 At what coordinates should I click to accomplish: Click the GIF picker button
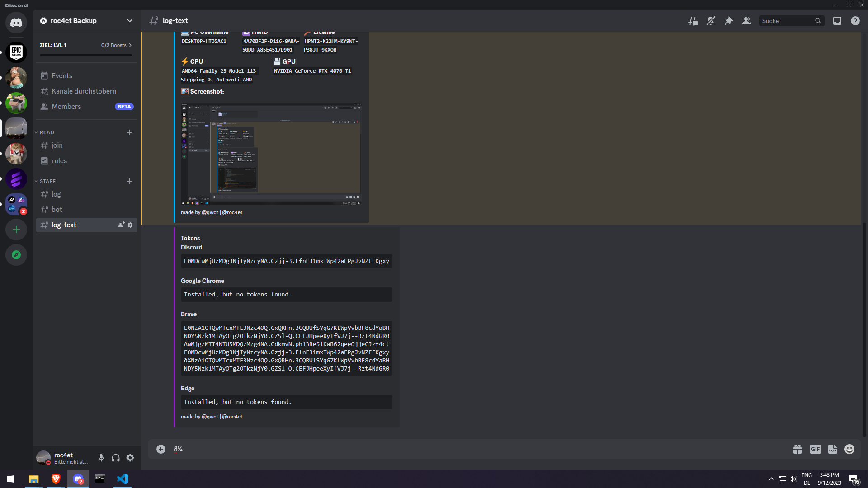(x=815, y=449)
